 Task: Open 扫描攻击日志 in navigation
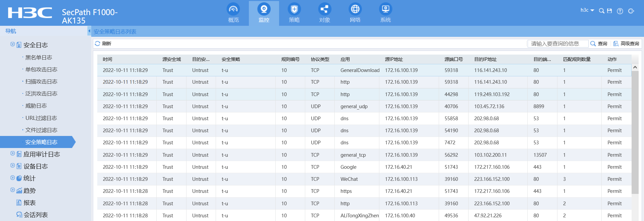[x=41, y=81]
